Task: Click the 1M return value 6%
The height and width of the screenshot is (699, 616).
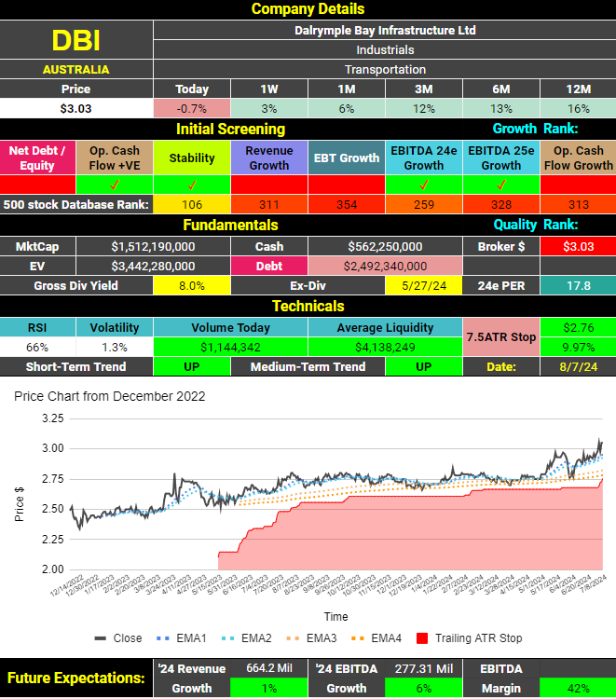Action: (x=347, y=109)
